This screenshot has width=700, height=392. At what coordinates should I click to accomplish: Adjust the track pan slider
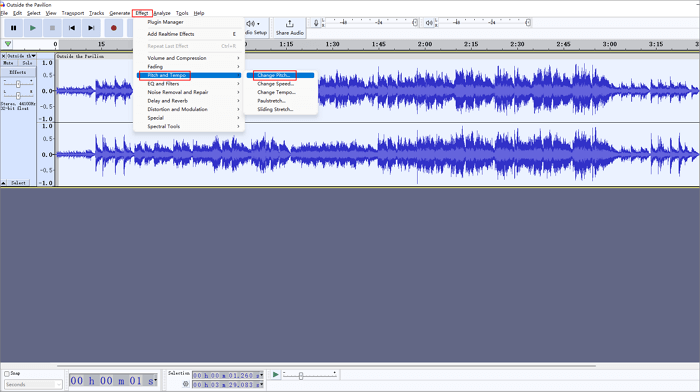point(18,95)
